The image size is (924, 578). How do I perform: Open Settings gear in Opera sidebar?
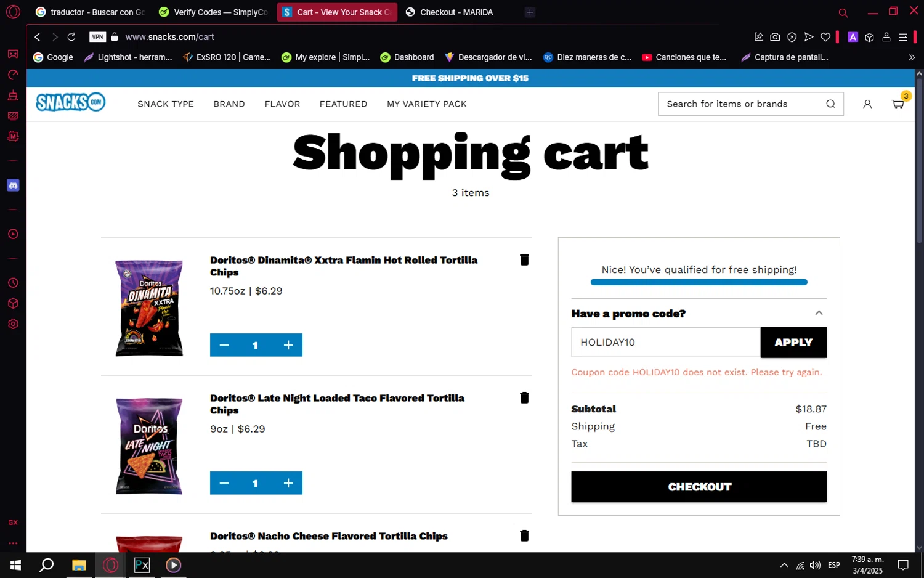[13, 324]
